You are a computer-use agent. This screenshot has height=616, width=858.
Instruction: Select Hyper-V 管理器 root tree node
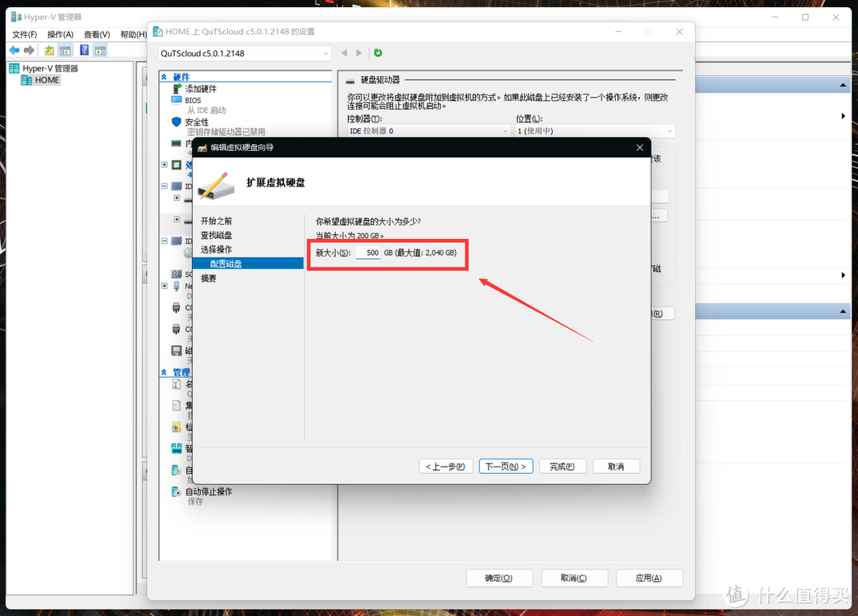pos(50,68)
